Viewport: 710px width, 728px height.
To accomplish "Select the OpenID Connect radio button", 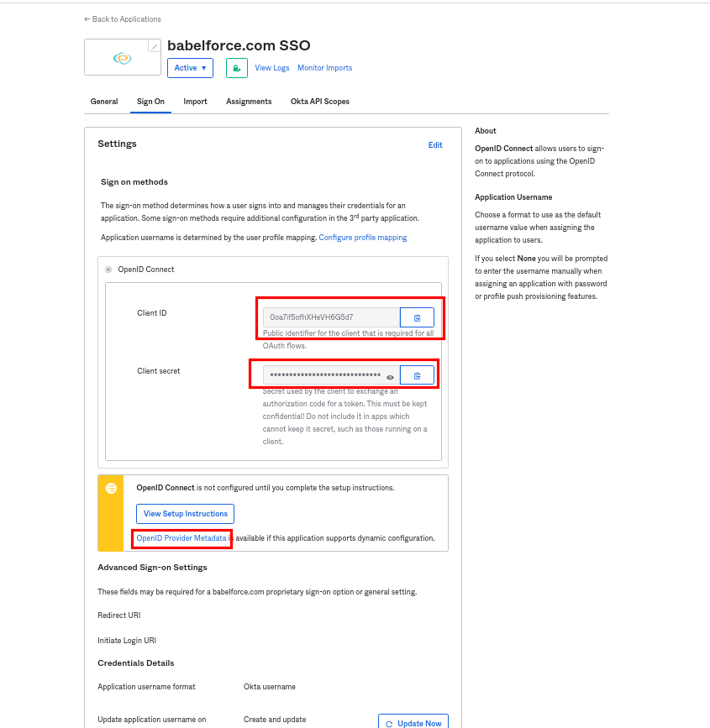I will coord(108,270).
